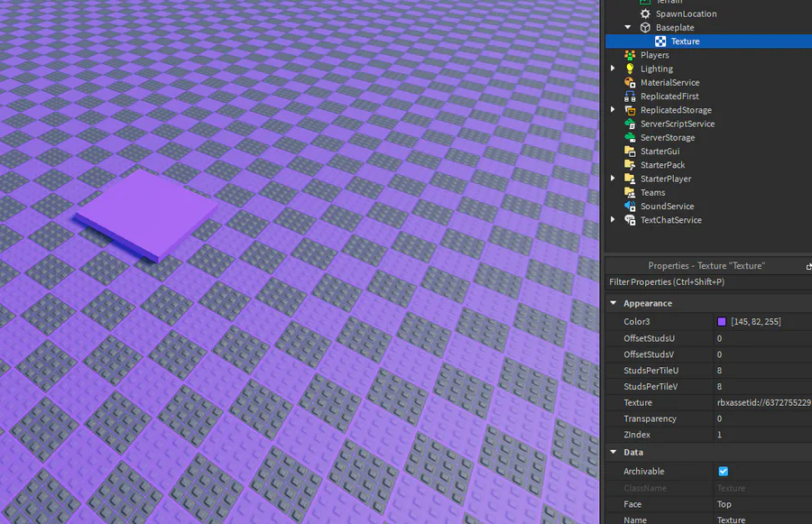Select the purple part in the viewport

coord(147,215)
